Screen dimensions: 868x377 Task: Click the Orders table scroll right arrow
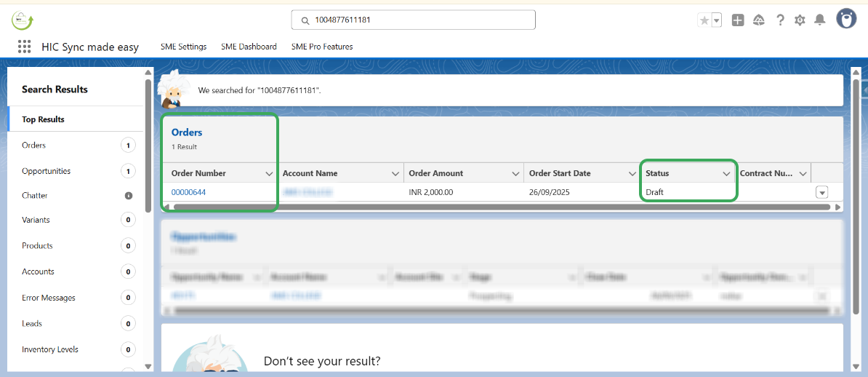click(837, 207)
